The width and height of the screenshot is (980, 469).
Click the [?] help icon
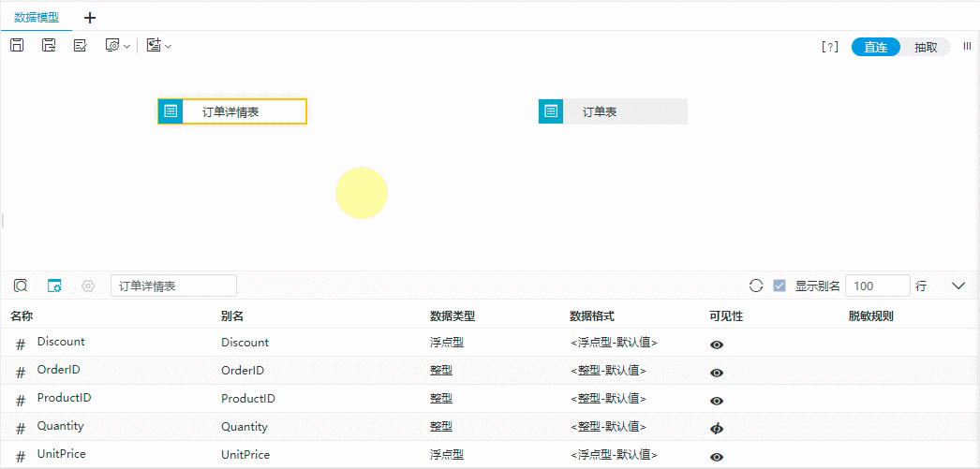tap(829, 47)
